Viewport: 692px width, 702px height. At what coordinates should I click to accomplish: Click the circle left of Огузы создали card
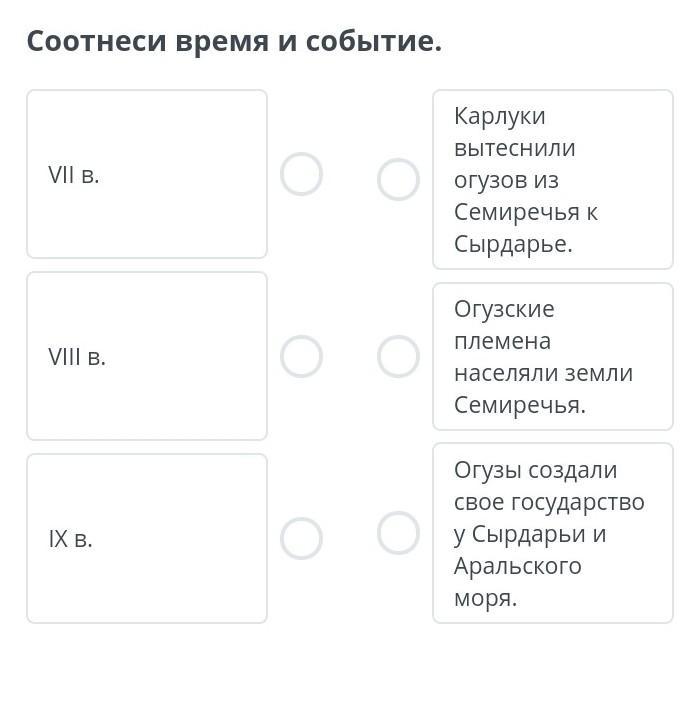tap(398, 533)
